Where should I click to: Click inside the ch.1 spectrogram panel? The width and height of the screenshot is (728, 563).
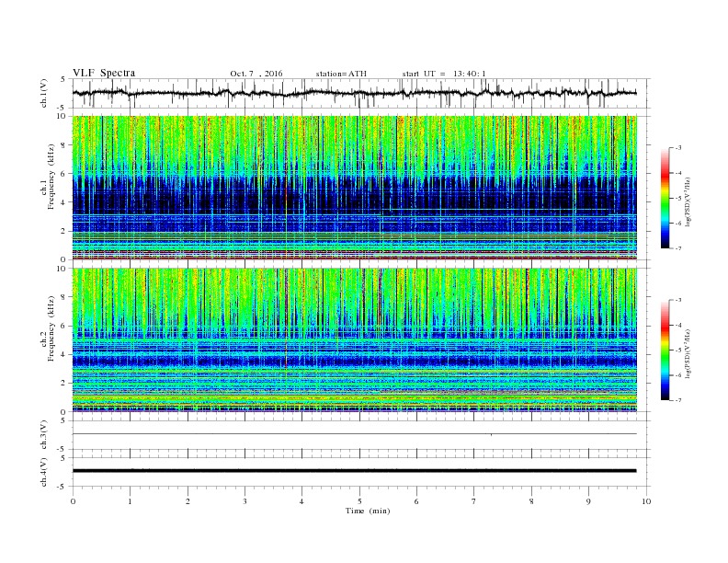coord(355,188)
